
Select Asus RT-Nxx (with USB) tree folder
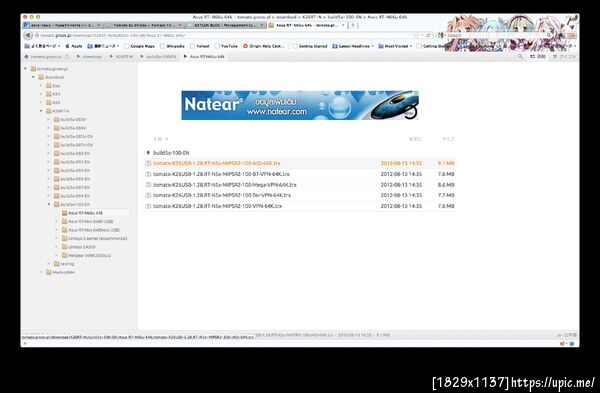click(91, 221)
